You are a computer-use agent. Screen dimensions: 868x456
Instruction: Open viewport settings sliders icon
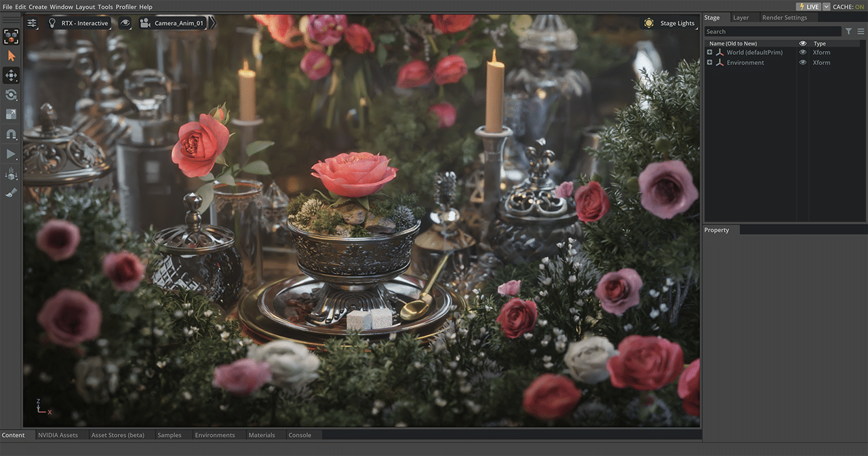(x=32, y=23)
